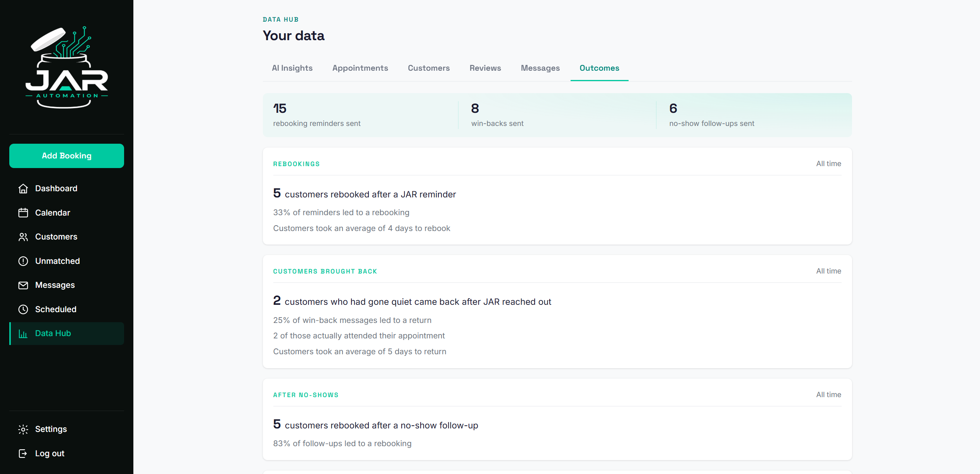Image resolution: width=980 pixels, height=474 pixels.
Task: Click the JAR Automation logo
Action: click(66, 67)
